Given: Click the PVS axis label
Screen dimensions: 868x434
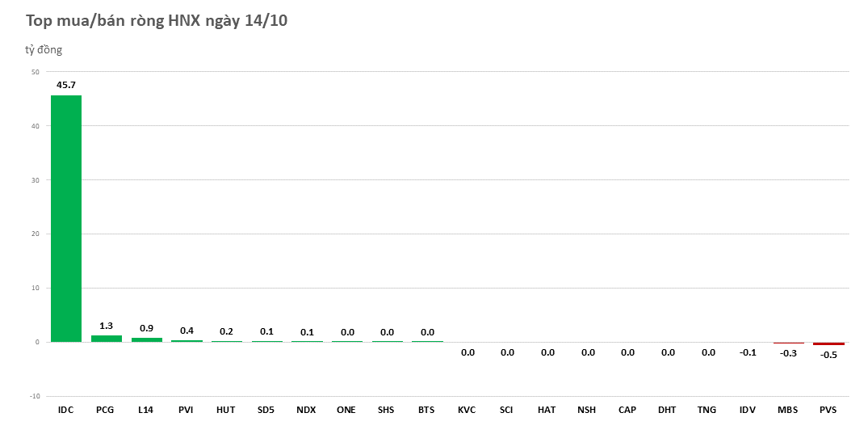Looking at the screenshot, I should tap(828, 410).
